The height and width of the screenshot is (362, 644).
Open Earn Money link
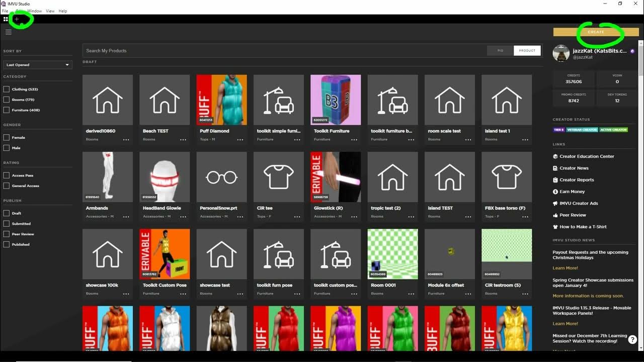point(572,192)
